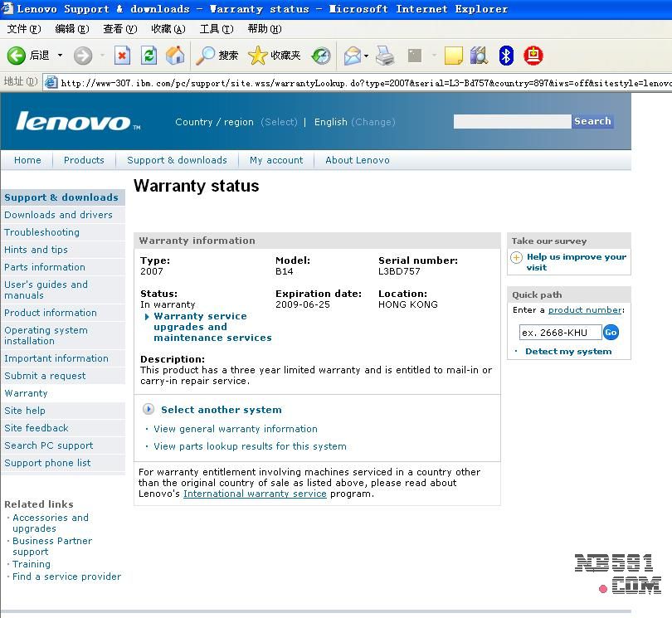Open Downloads and drivers in sidebar
The image size is (672, 618).
pos(58,215)
